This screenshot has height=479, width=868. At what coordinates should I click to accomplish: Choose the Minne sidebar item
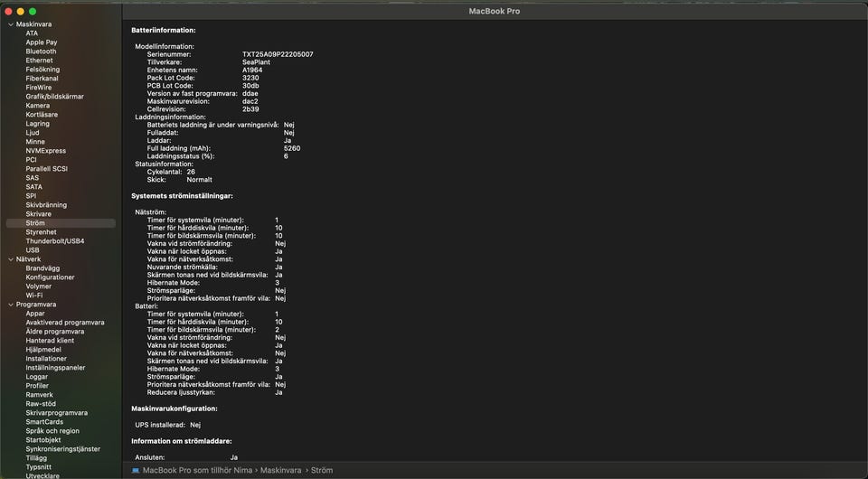35,142
